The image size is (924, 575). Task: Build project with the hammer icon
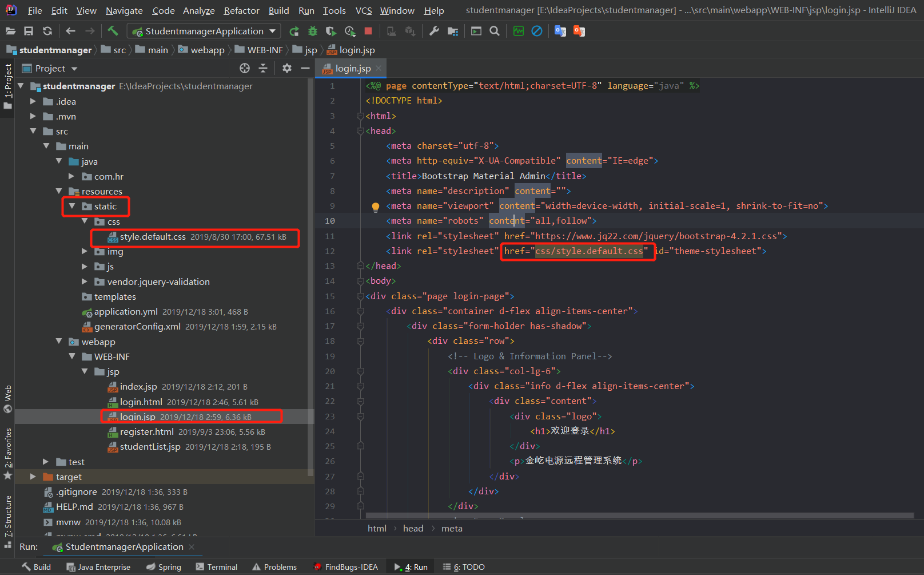pyautogui.click(x=113, y=31)
